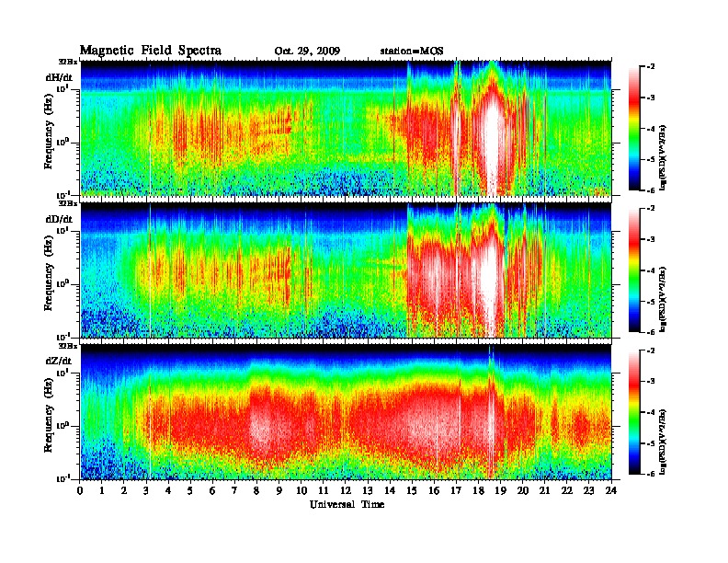Screen dimensions: 728x563
Task: Click hour "21" on the Universal Time axis
Action: [544, 491]
